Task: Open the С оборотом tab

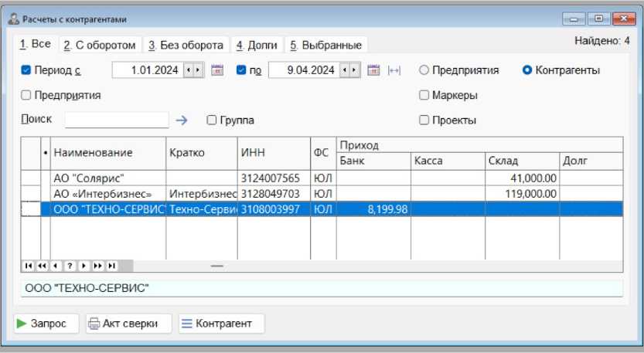Action: 100,46
